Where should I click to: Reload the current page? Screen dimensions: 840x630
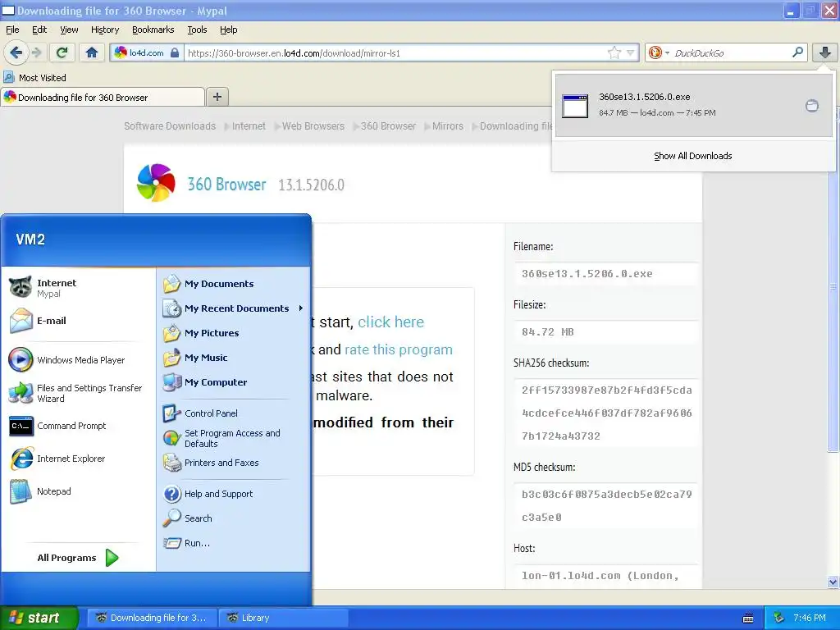click(62, 52)
